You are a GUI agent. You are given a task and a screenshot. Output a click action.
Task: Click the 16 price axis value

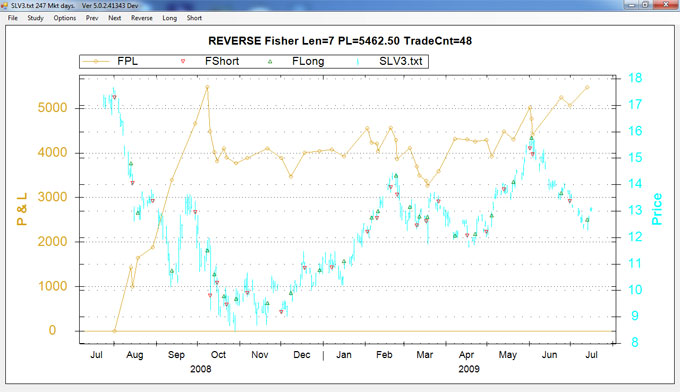(635, 131)
